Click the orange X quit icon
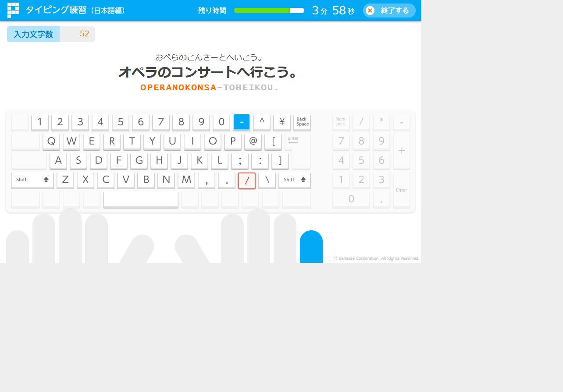 pos(370,11)
